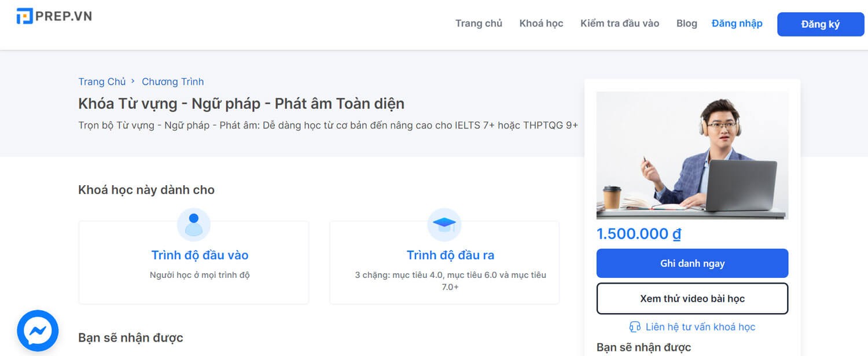868x356 pixels.
Task: Click the PREP.VN logo
Action: 54,16
